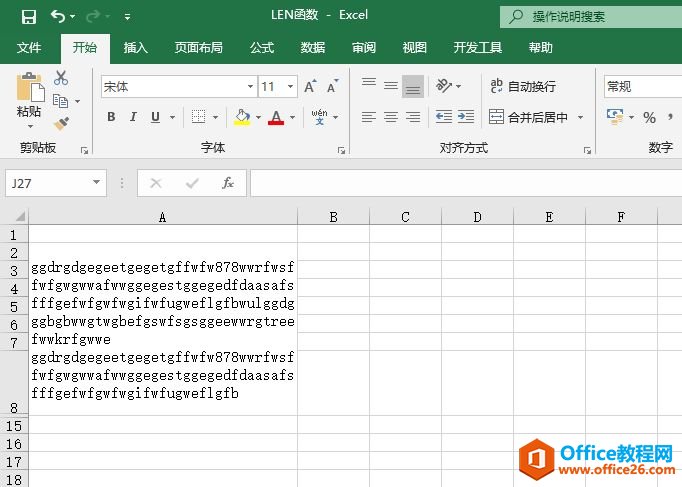Select row 8 header
This screenshot has width=682, height=487.
14,382
